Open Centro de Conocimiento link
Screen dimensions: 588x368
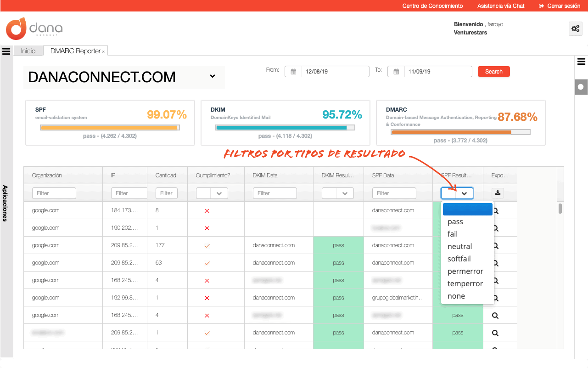click(x=432, y=6)
